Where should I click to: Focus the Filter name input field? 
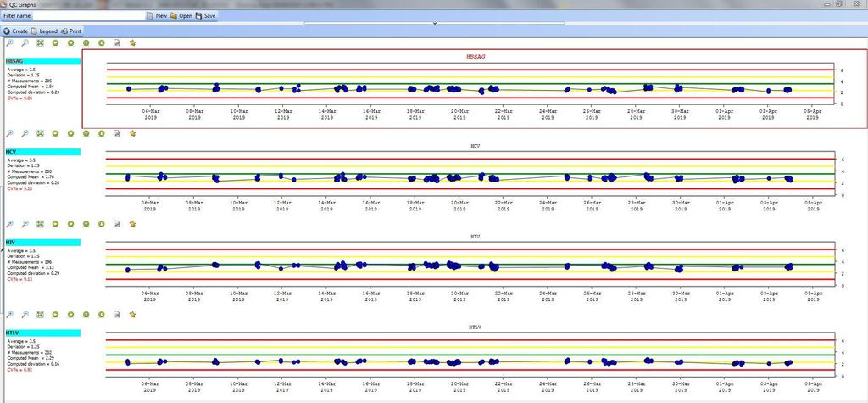click(88, 16)
